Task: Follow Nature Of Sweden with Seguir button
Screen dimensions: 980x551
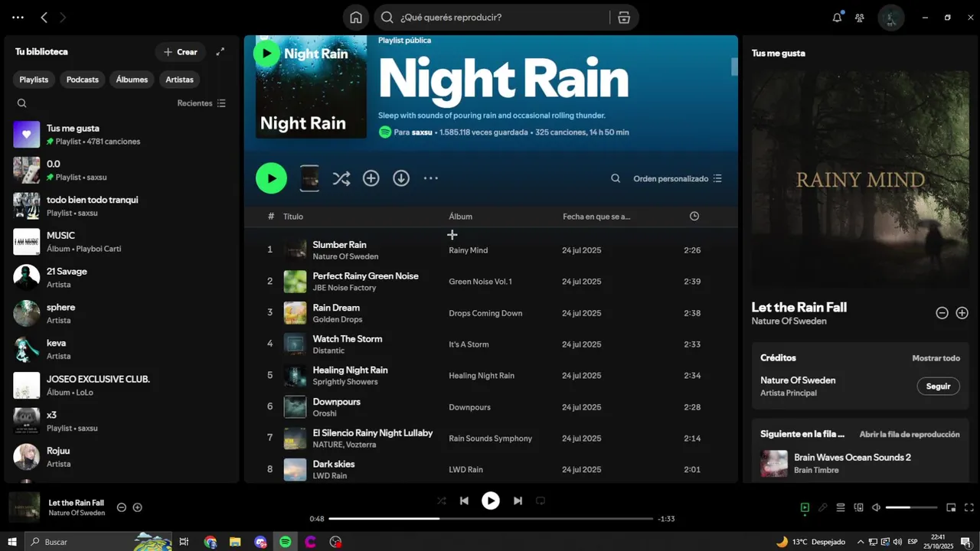Action: tap(938, 386)
